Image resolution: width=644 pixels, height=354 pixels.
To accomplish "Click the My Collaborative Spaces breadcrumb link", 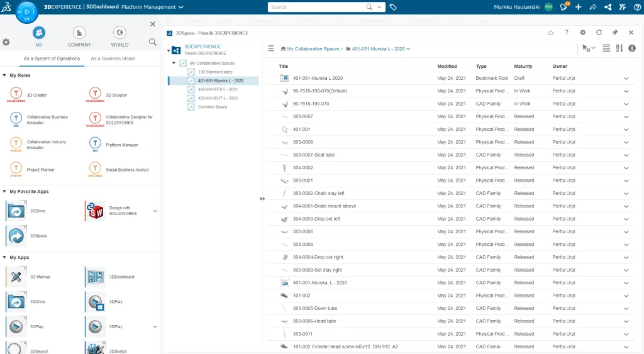I will pos(313,48).
